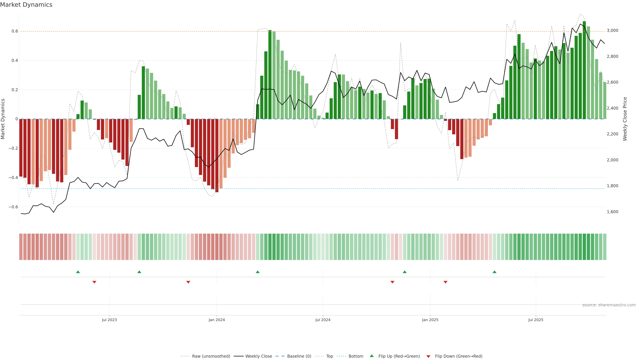Click the flip-up triangle near March 2024
Image resolution: width=644 pixels, height=362 pixels.
point(258,272)
